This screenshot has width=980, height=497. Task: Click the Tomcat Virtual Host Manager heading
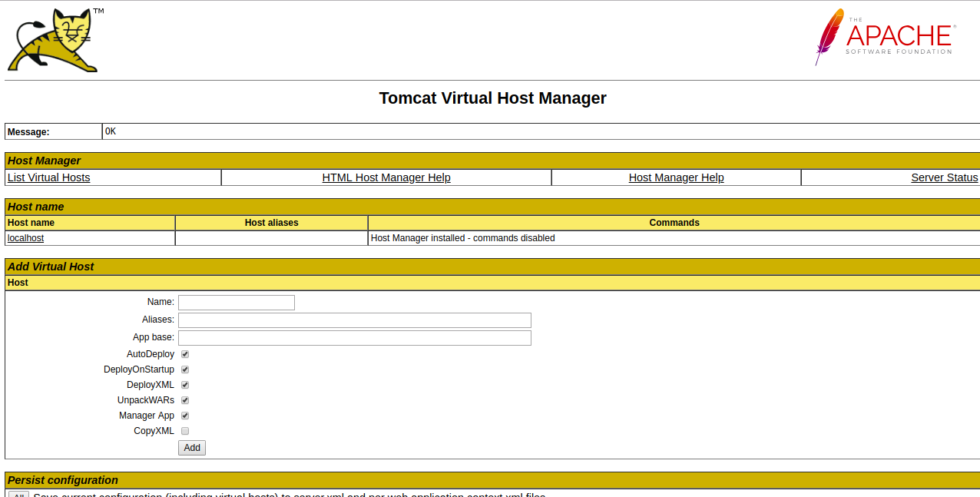[x=492, y=98]
